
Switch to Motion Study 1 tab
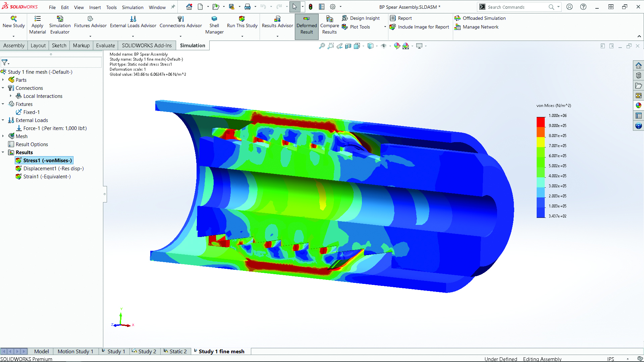(x=75, y=351)
